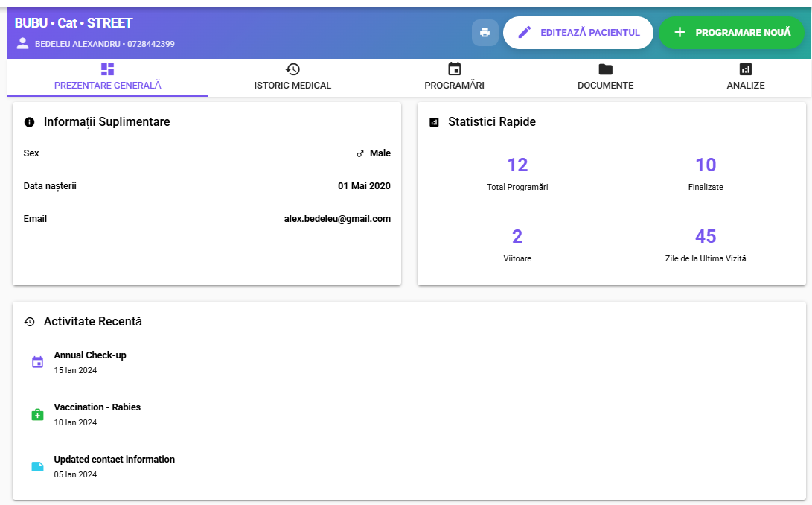
Task: Click the Finalizate count 10
Action: pyautogui.click(x=706, y=165)
